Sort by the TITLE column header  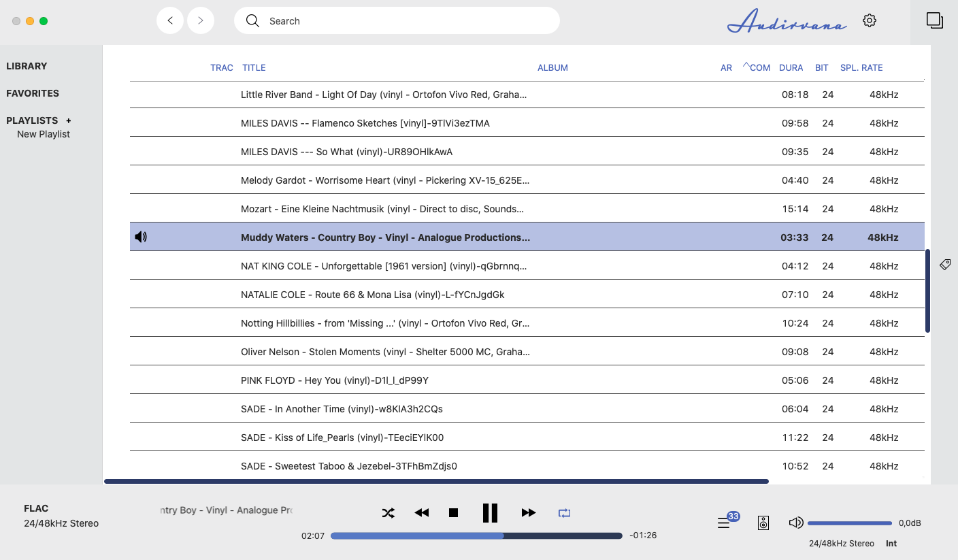tap(254, 67)
